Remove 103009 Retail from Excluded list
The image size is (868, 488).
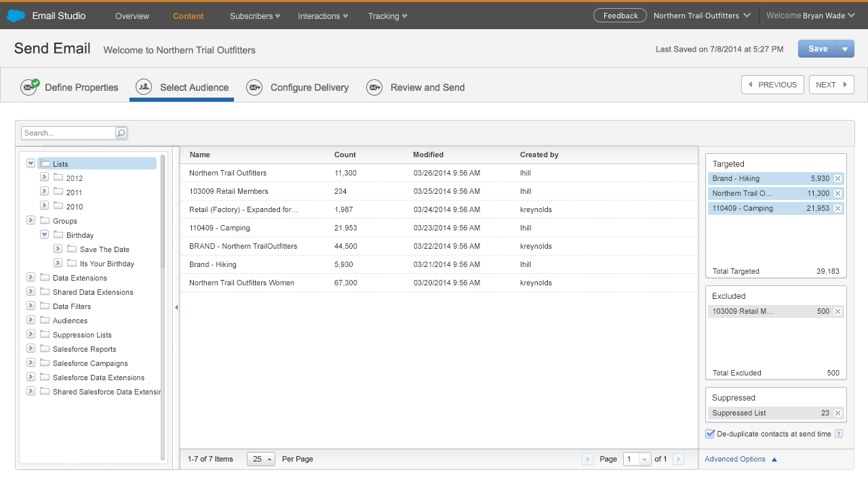(837, 311)
